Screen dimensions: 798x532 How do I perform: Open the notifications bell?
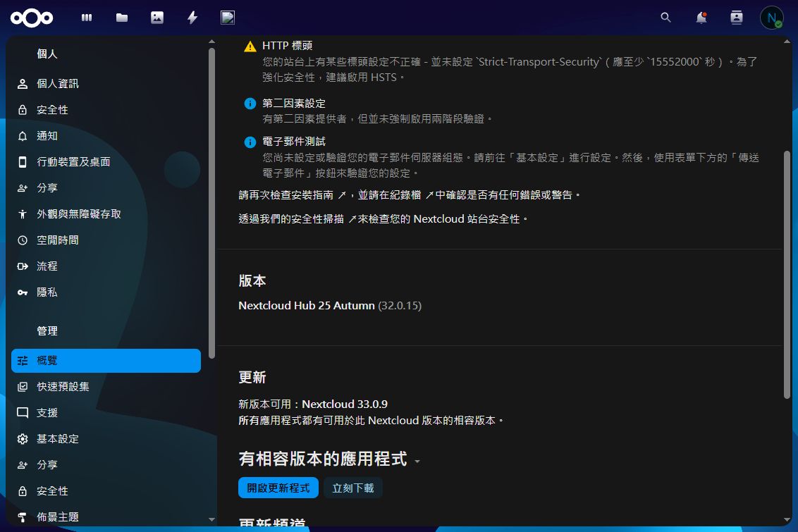701,18
